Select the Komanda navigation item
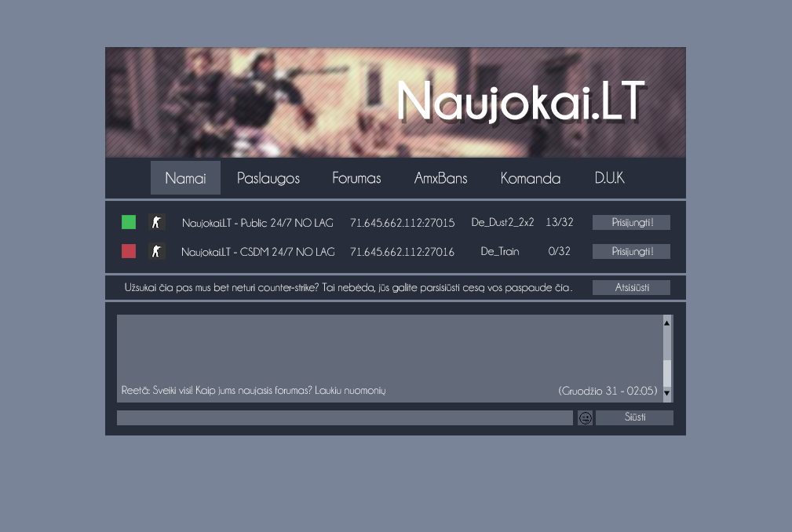792x532 pixels. (531, 178)
